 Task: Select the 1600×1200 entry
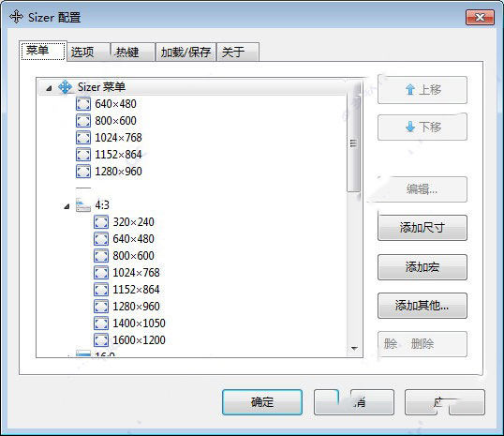[139, 339]
